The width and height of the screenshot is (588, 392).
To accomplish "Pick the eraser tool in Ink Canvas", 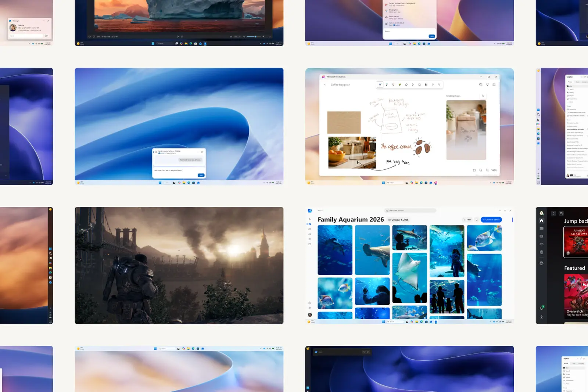I will pyautogui.click(x=406, y=84).
